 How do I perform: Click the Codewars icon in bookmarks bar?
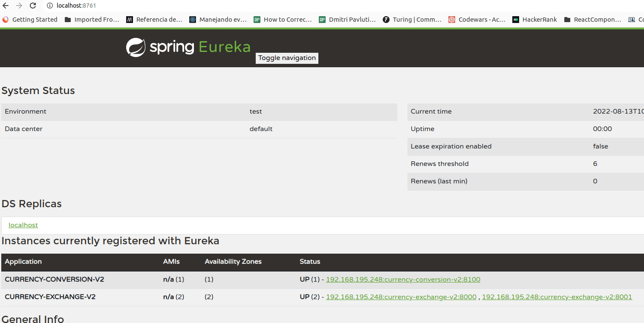tap(452, 20)
